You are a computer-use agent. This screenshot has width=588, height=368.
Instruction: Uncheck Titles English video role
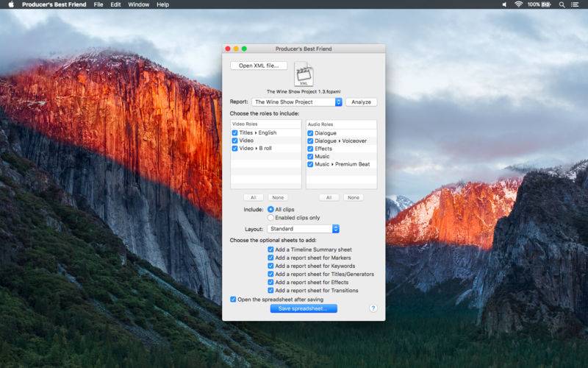click(234, 132)
